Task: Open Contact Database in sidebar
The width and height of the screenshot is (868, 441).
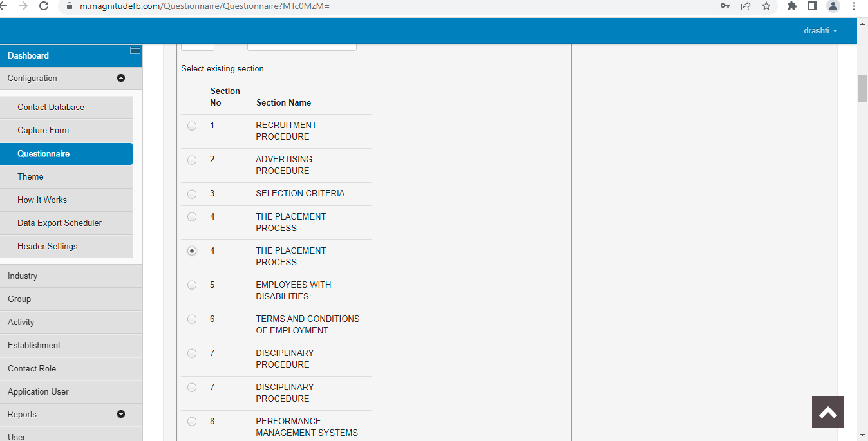Action: tap(51, 108)
